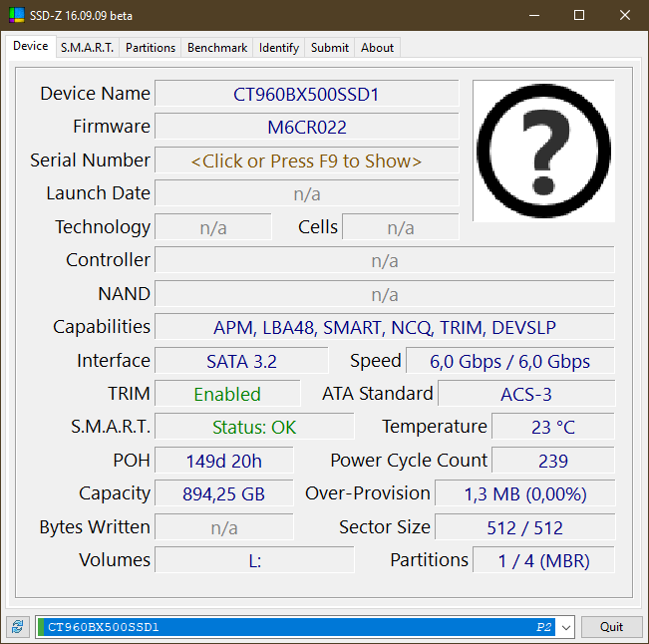Click the question mark device image
649x644 pixels.
[x=543, y=151]
